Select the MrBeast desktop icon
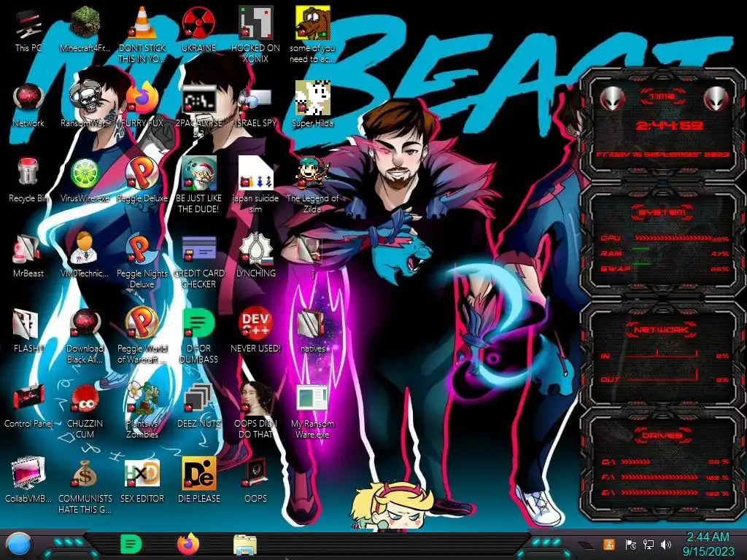Image resolution: width=747 pixels, height=560 pixels. 27,249
